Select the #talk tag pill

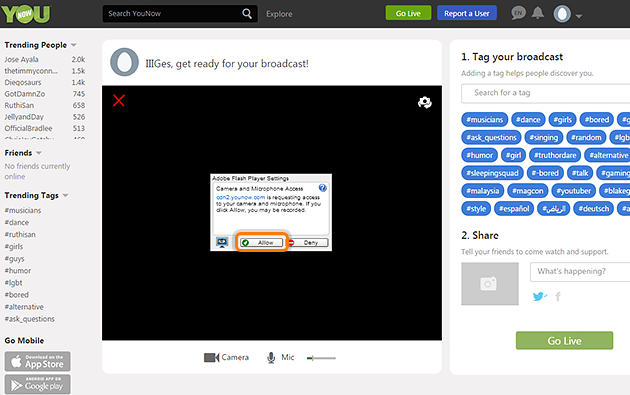click(580, 173)
